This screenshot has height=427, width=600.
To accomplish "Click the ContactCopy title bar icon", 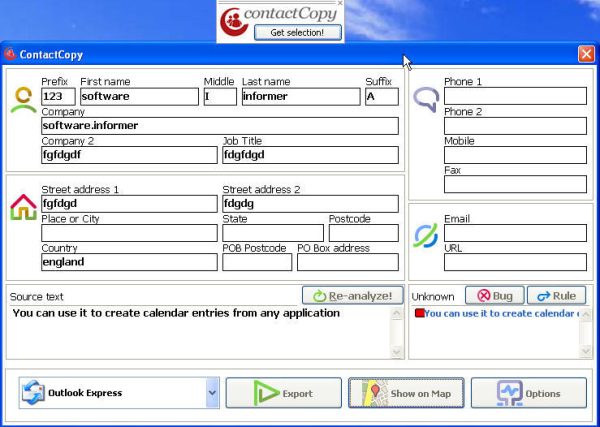I will (x=11, y=54).
